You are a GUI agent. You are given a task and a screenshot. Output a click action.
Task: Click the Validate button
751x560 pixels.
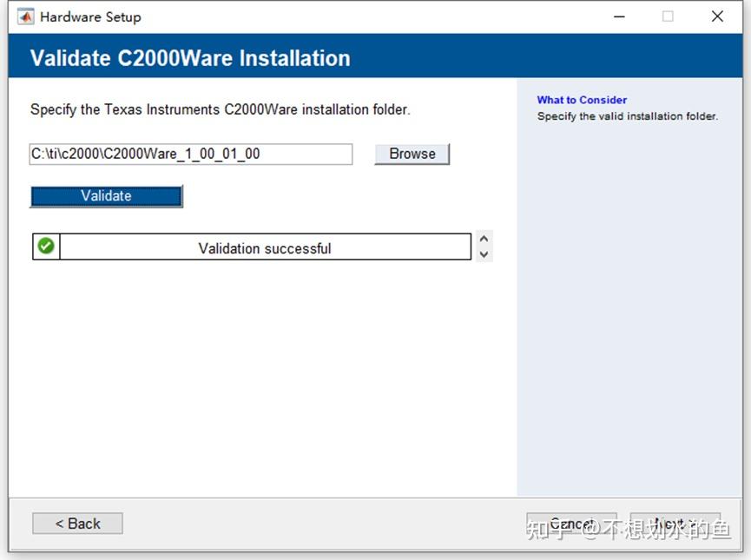[x=106, y=196]
